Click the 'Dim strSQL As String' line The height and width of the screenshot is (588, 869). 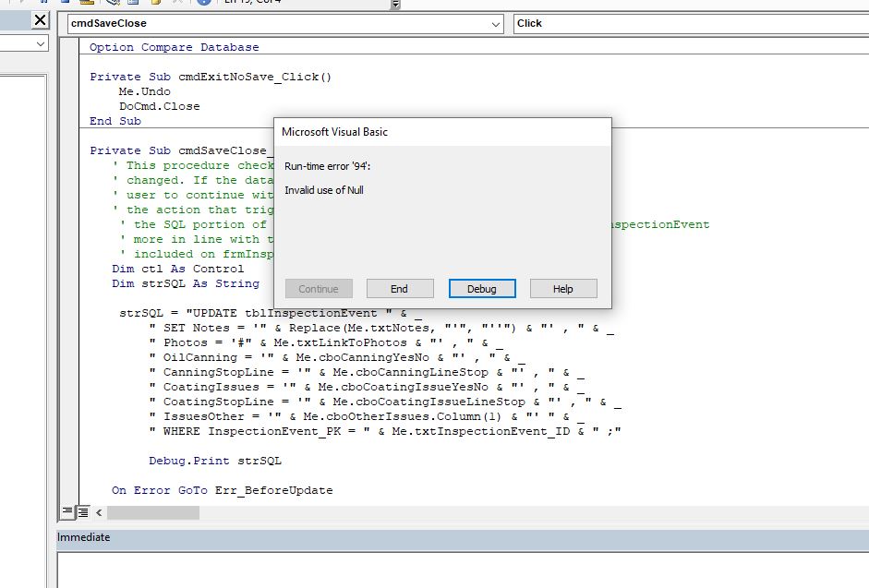click(x=186, y=283)
